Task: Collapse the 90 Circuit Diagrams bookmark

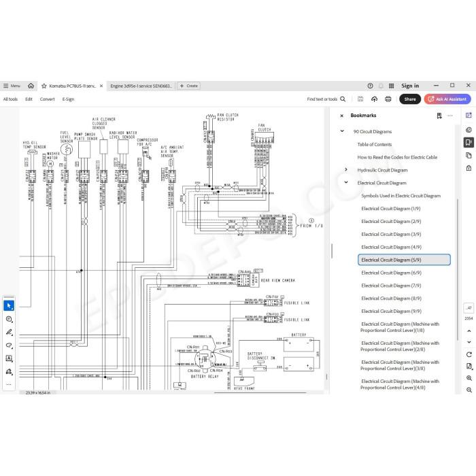Action: point(342,131)
